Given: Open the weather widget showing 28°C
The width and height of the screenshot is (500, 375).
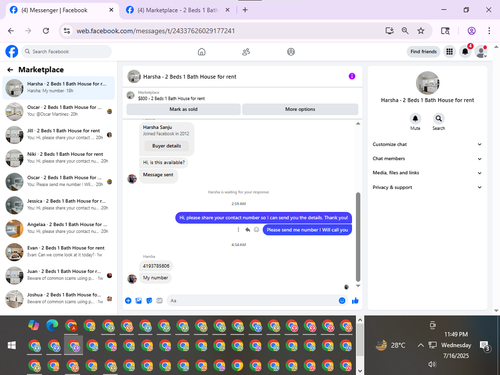Looking at the screenshot, I should click(x=390, y=345).
